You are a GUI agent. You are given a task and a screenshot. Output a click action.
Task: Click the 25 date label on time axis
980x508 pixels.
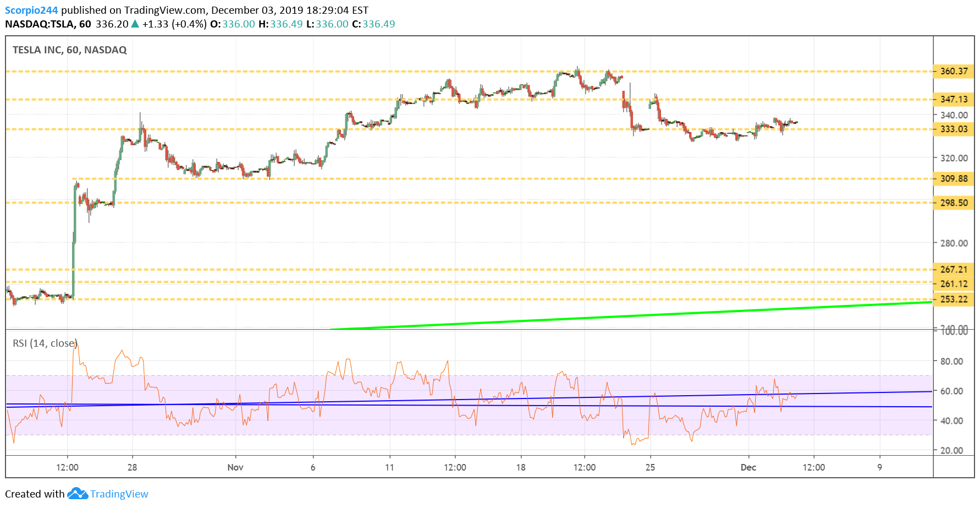tap(650, 467)
